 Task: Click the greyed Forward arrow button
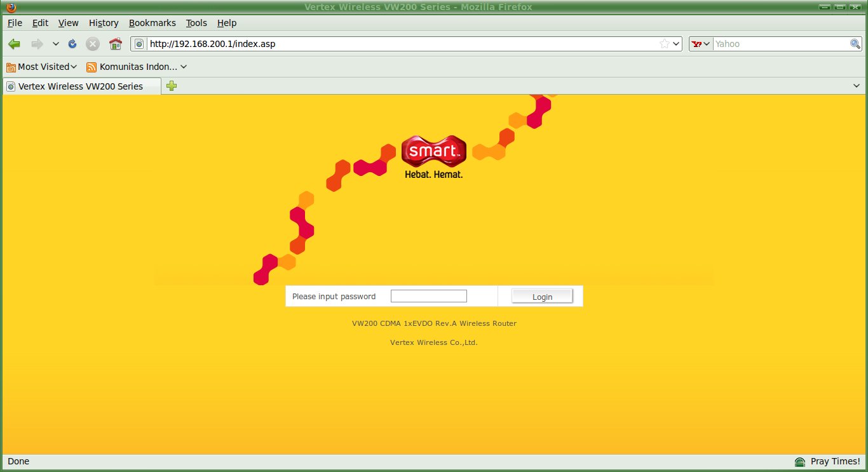tap(37, 44)
